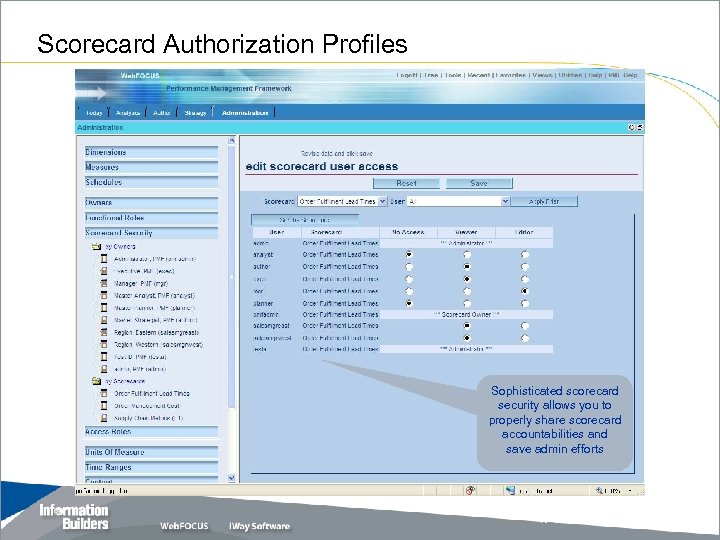Click the Recent link in header
The image size is (720, 540).
point(479,75)
